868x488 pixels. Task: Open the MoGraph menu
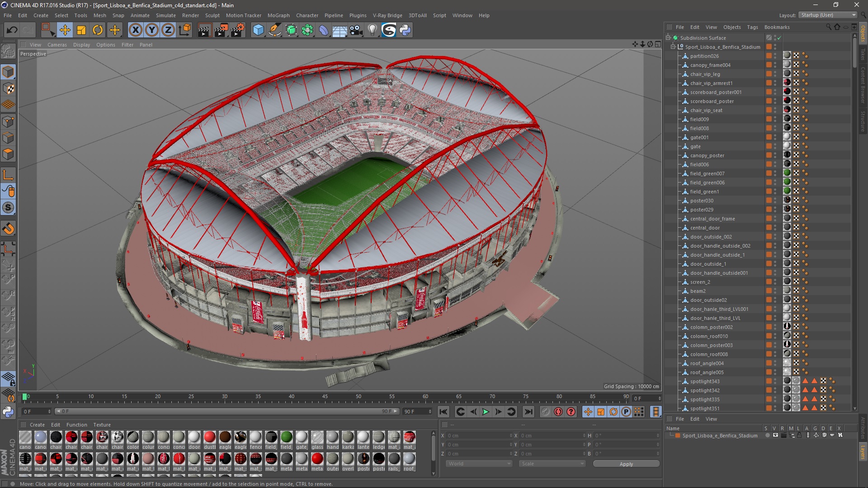(278, 15)
